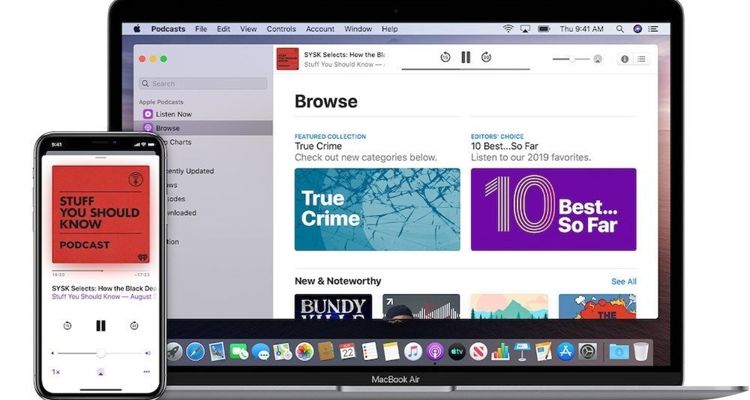Viewport: 750px width, 400px height.
Task: Click the Wi-Fi status icon
Action: click(x=507, y=29)
